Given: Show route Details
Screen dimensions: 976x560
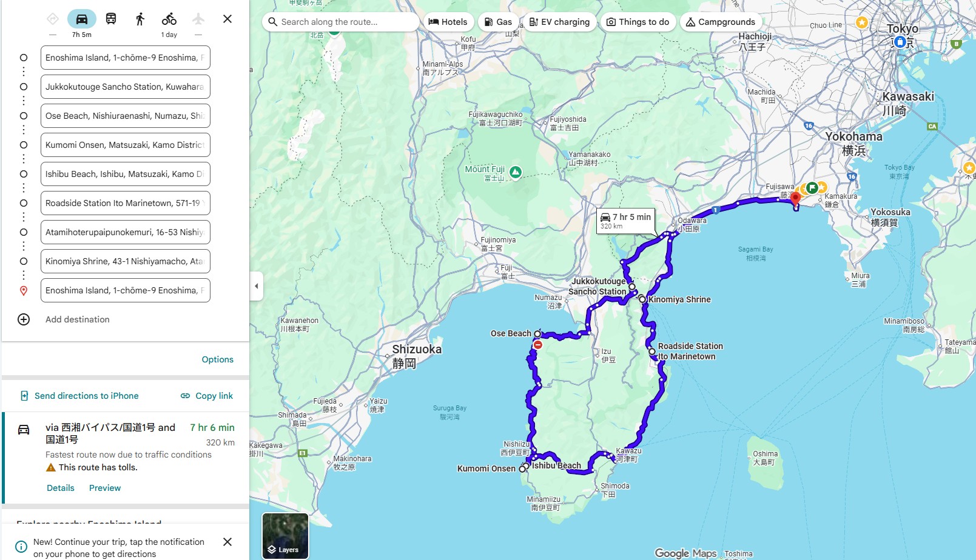Looking at the screenshot, I should click(x=61, y=488).
